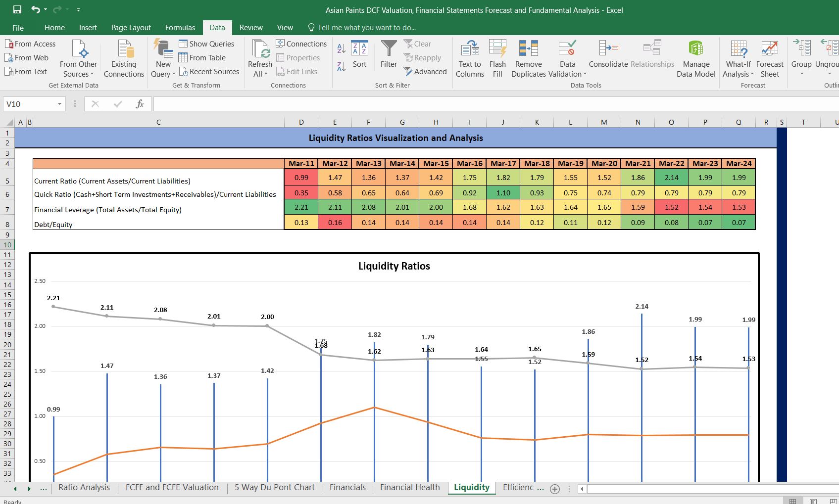The height and width of the screenshot is (504, 839).
Task: Click Show Queries
Action: click(x=206, y=44)
